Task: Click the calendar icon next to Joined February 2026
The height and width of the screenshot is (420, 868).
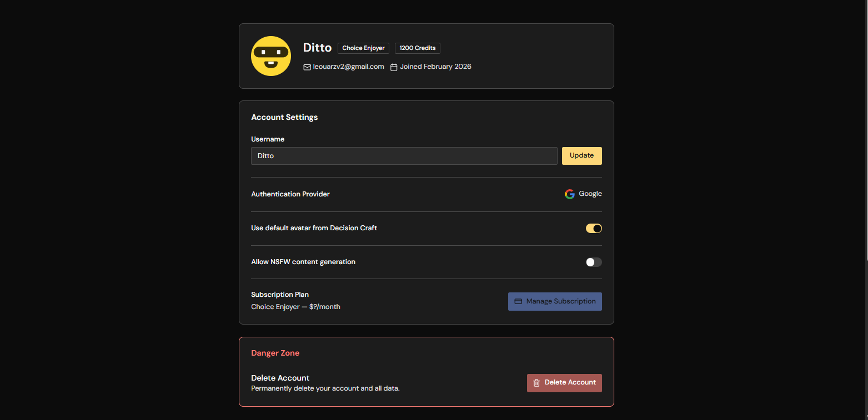Action: pyautogui.click(x=394, y=67)
